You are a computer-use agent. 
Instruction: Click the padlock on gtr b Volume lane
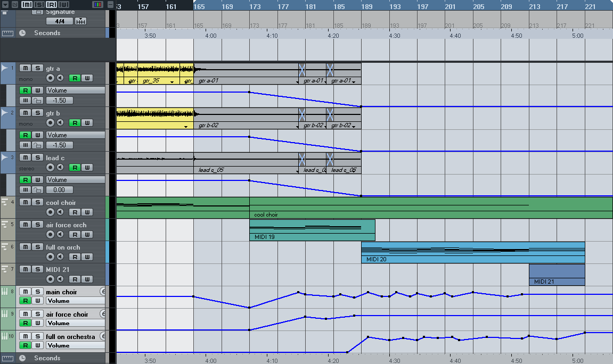(37, 145)
